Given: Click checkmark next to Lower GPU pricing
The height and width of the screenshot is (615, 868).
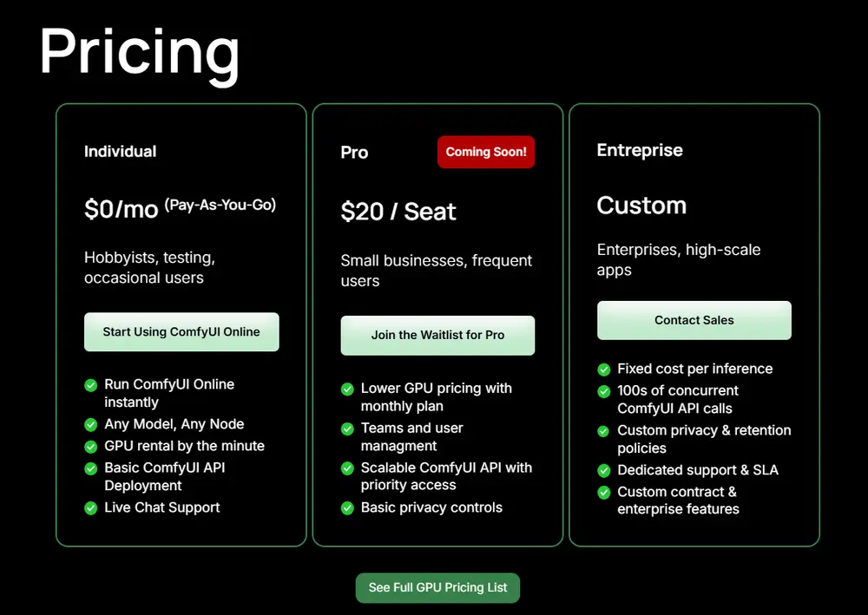Looking at the screenshot, I should [x=347, y=389].
